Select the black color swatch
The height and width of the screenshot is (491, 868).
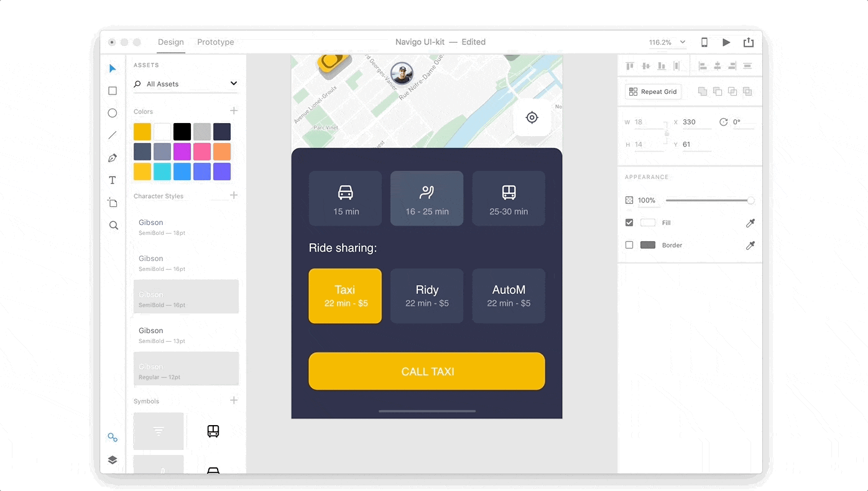pos(182,132)
